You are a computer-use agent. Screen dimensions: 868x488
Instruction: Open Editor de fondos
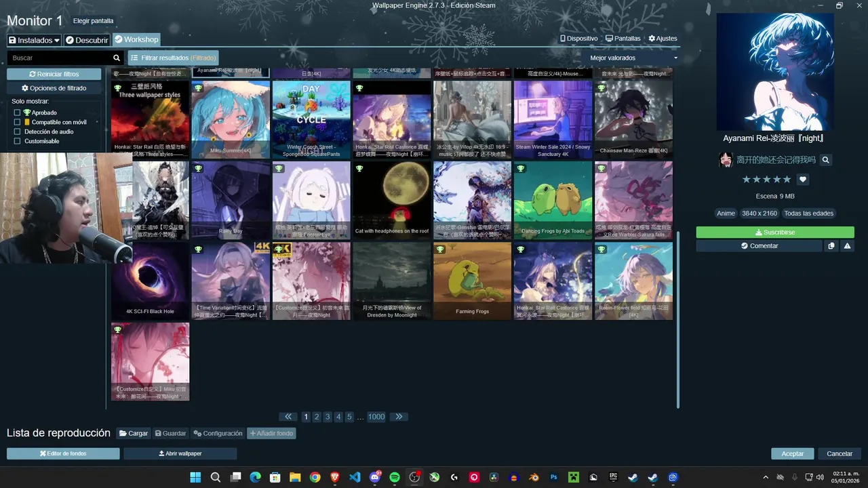(x=63, y=453)
